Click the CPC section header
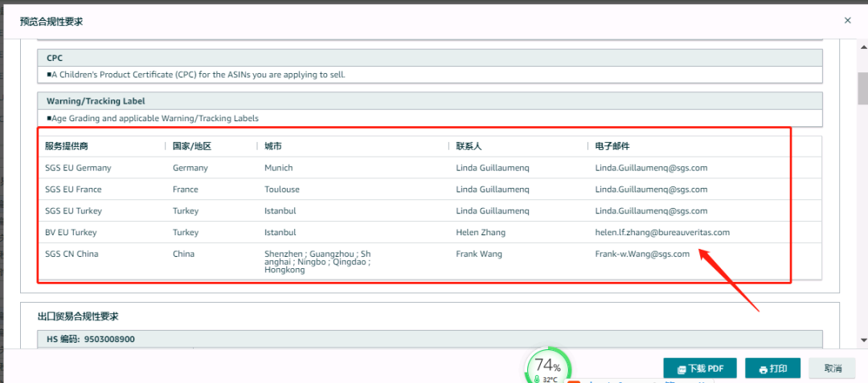Image resolution: width=868 pixels, height=383 pixels. (x=55, y=58)
